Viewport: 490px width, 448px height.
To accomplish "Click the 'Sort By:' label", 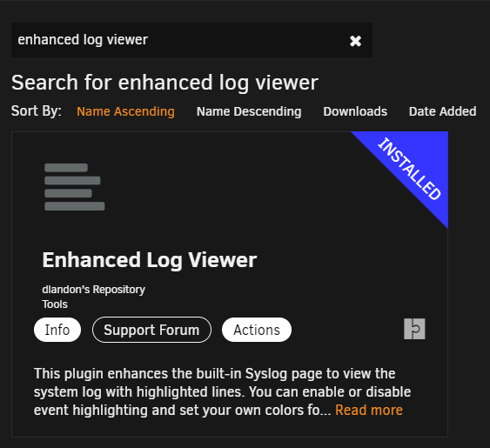I will point(37,110).
